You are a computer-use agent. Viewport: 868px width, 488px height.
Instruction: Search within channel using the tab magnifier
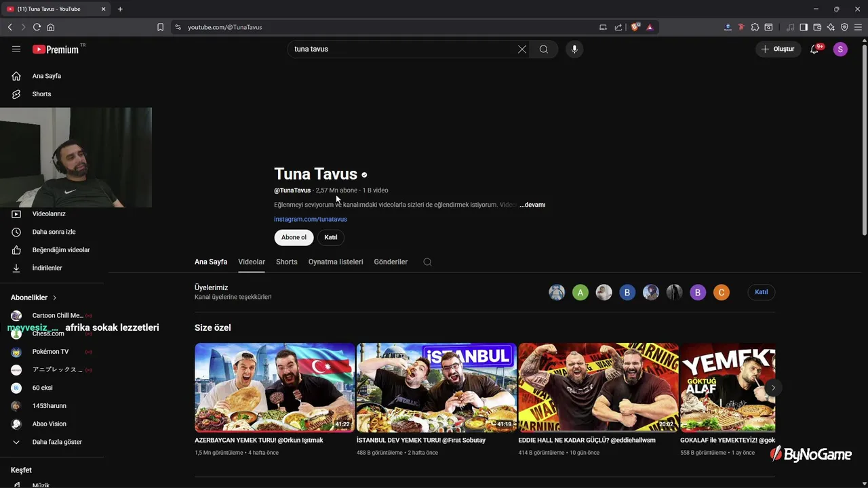point(427,262)
